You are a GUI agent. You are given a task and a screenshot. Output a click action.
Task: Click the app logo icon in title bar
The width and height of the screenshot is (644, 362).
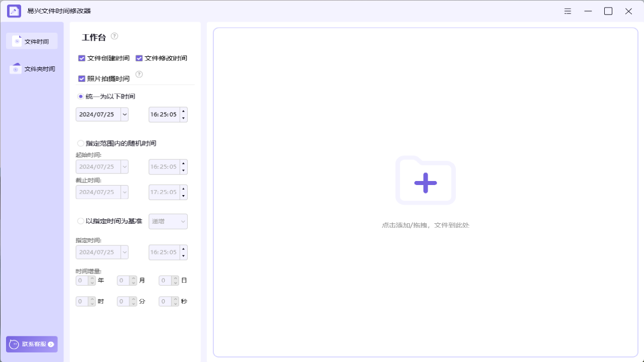point(14,11)
